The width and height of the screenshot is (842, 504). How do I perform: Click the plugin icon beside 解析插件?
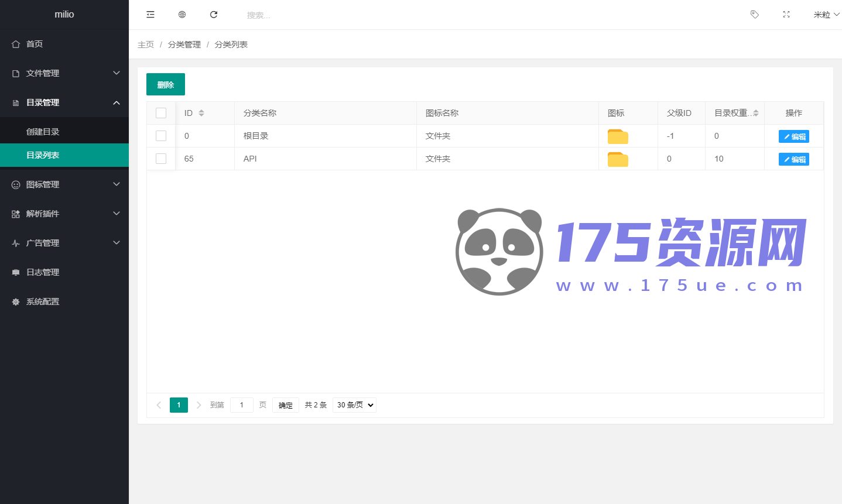(16, 214)
